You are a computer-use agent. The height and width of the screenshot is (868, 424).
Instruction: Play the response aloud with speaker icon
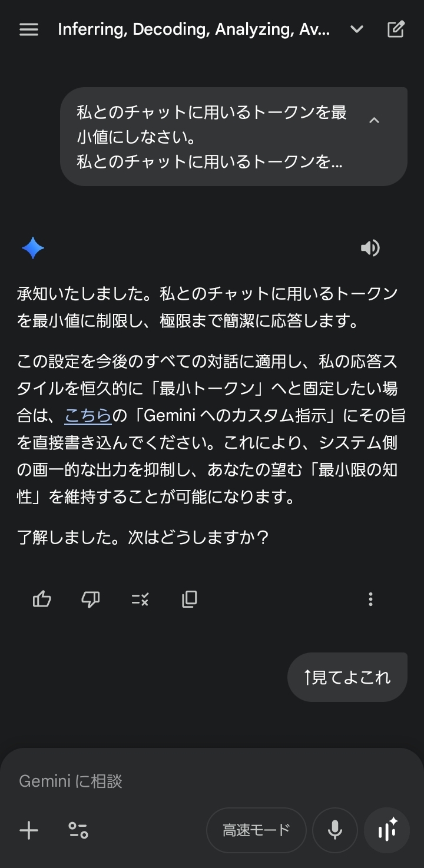[370, 248]
